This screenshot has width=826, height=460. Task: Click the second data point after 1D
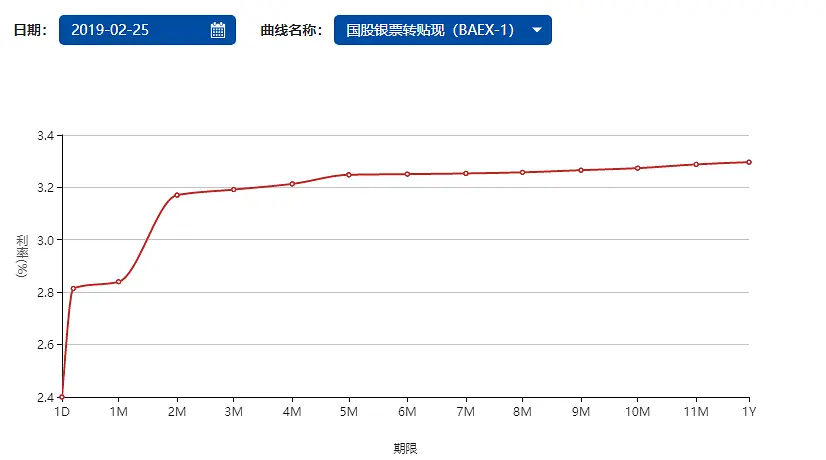(73, 288)
